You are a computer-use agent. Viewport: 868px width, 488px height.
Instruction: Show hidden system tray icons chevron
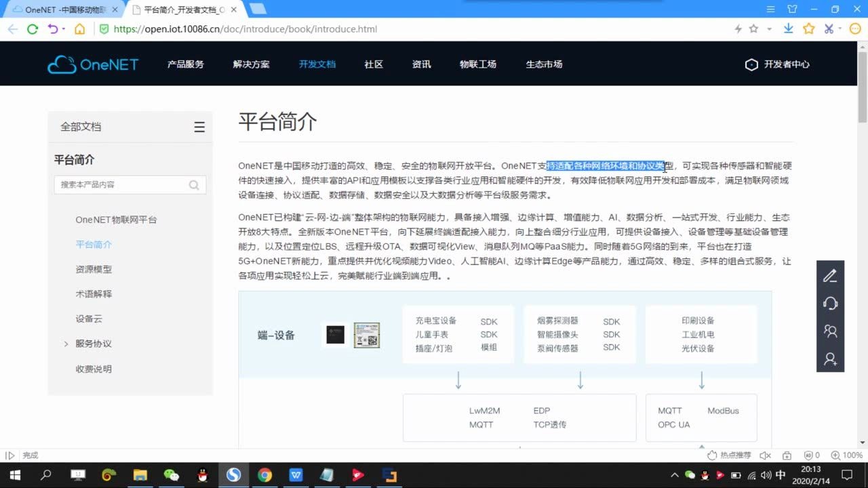click(675, 475)
